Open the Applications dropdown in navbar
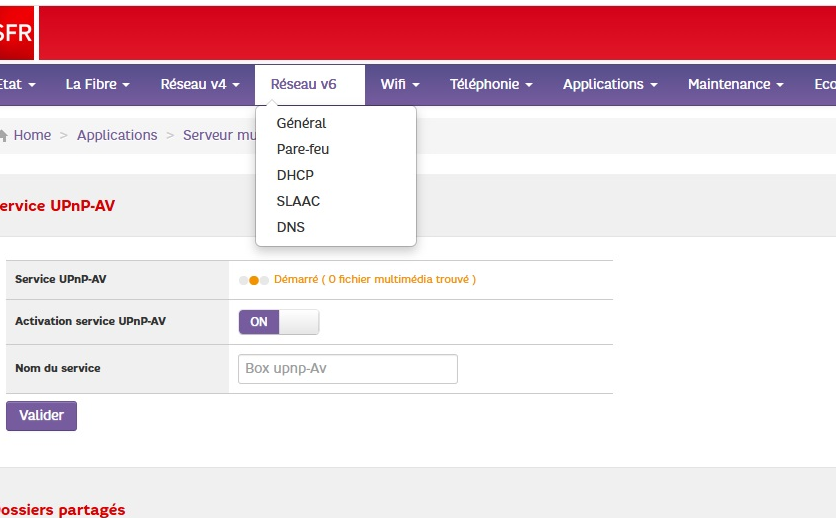Image resolution: width=836 pixels, height=518 pixels. pos(610,85)
